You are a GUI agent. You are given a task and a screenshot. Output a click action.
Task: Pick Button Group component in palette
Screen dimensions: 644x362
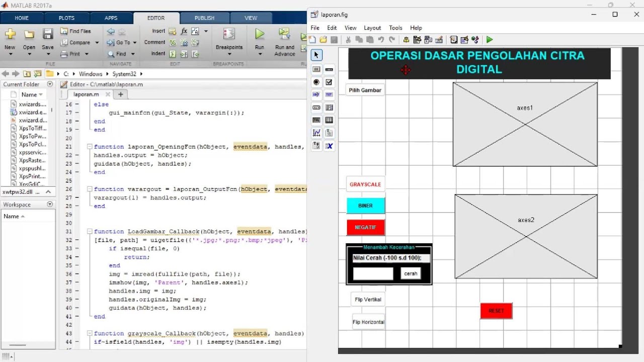point(316,146)
